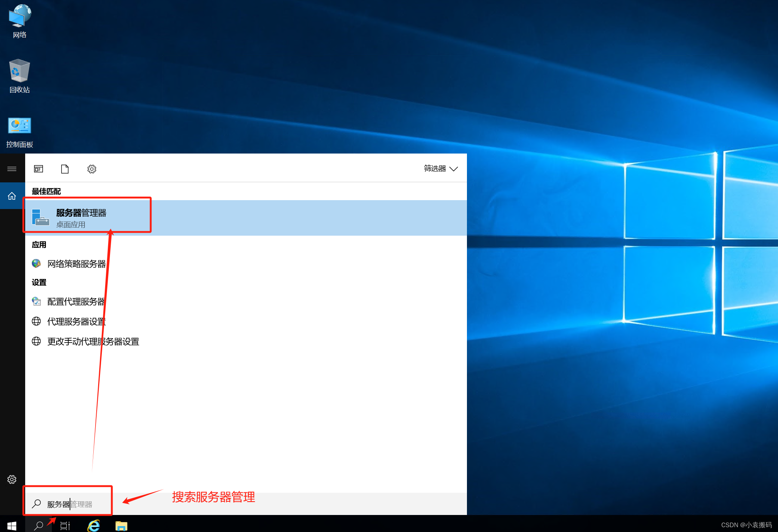The width and height of the screenshot is (778, 532).
Task: Click the 服务器管理器 app icon
Action: 40,218
